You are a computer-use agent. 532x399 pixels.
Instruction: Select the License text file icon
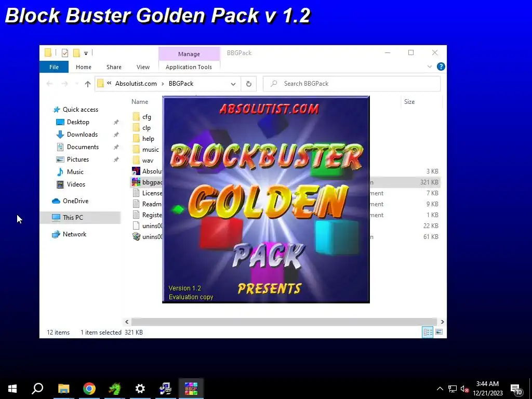tap(136, 193)
